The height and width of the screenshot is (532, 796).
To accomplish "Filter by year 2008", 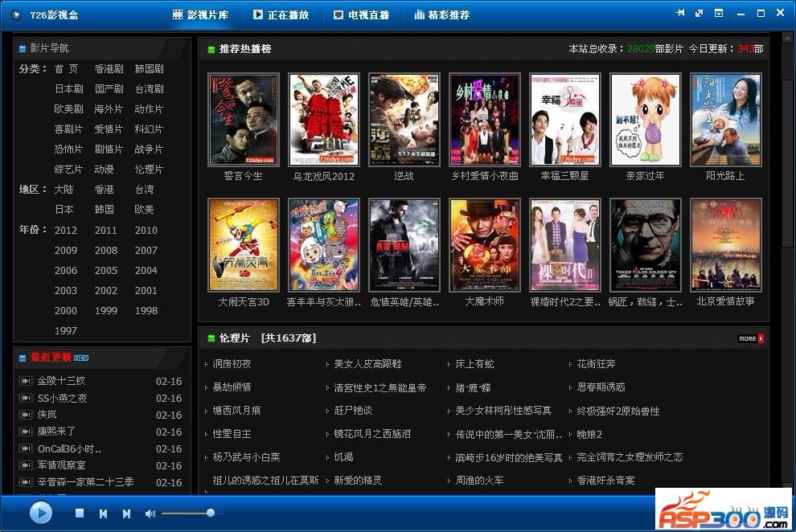I will click(x=106, y=251).
